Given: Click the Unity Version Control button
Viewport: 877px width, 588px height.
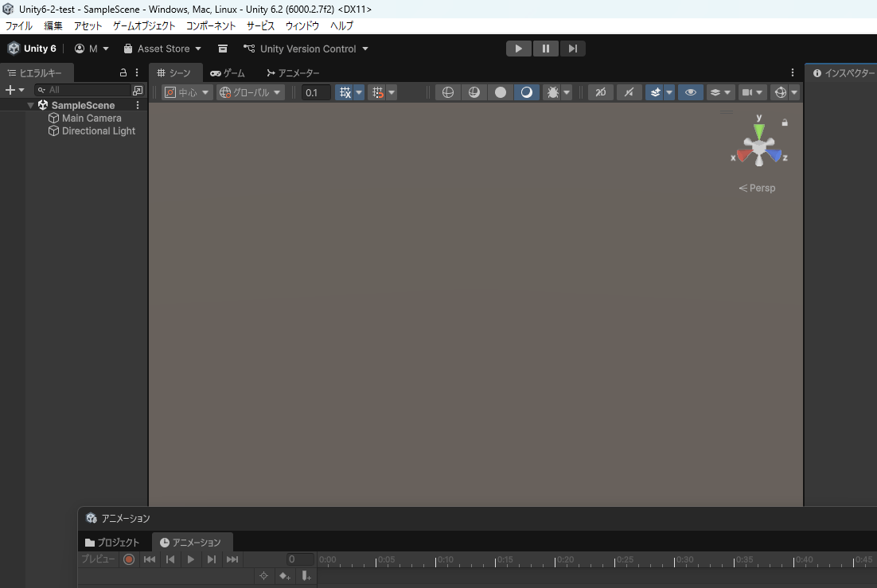Looking at the screenshot, I should (x=307, y=49).
